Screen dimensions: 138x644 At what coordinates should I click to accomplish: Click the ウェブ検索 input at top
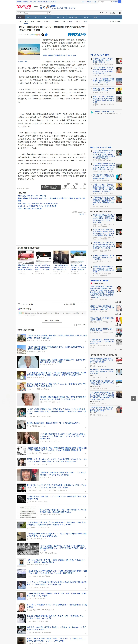point(104,2)
